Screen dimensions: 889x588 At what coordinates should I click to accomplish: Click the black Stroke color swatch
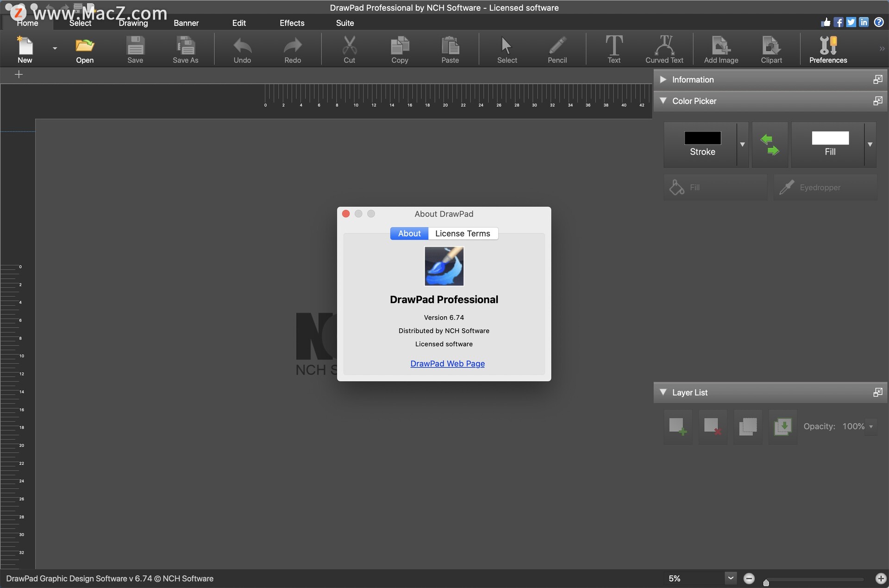[x=702, y=138]
